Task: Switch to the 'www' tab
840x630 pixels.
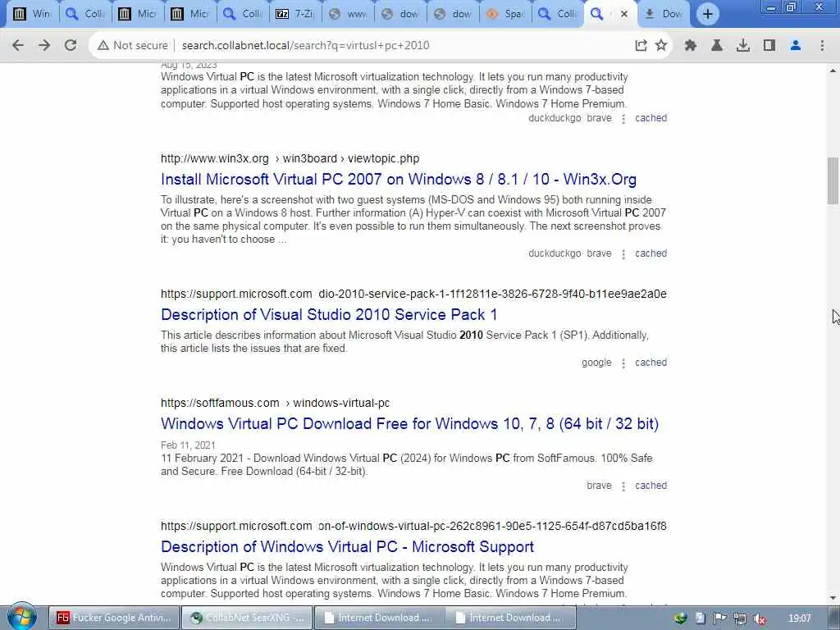Action: click(x=347, y=14)
